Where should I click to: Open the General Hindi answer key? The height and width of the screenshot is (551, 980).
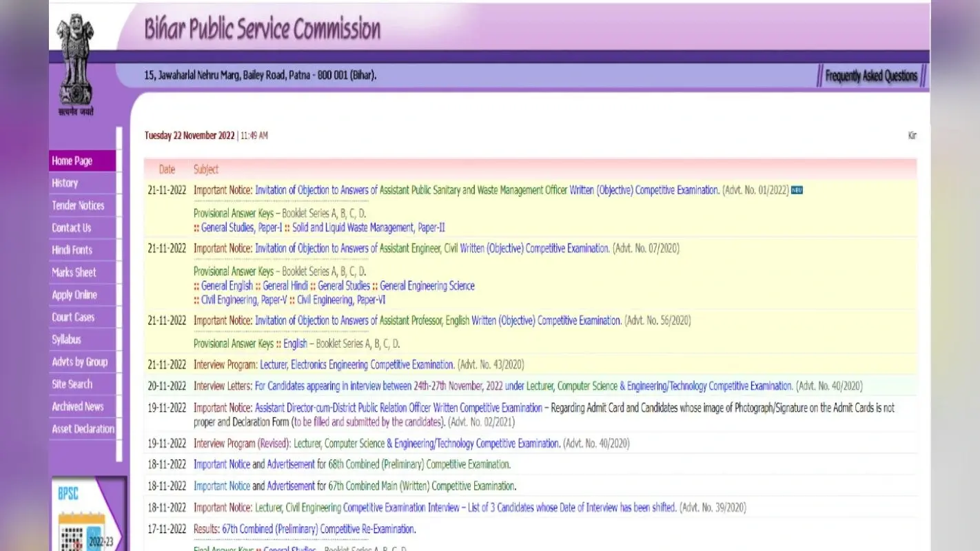point(285,286)
